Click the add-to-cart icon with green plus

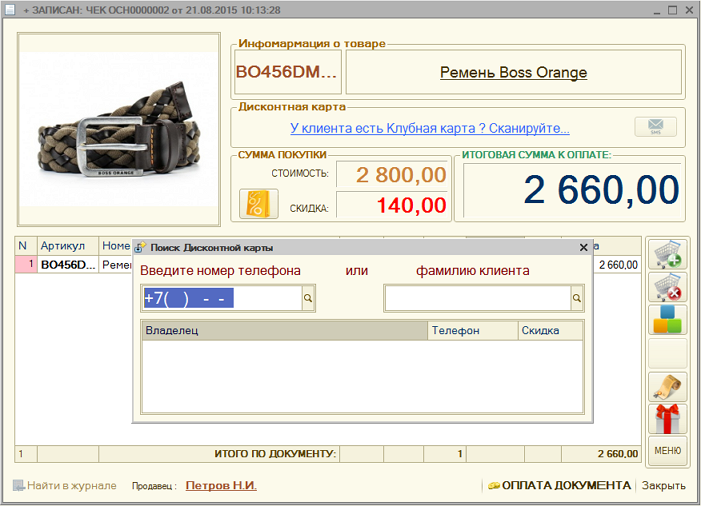point(667,254)
